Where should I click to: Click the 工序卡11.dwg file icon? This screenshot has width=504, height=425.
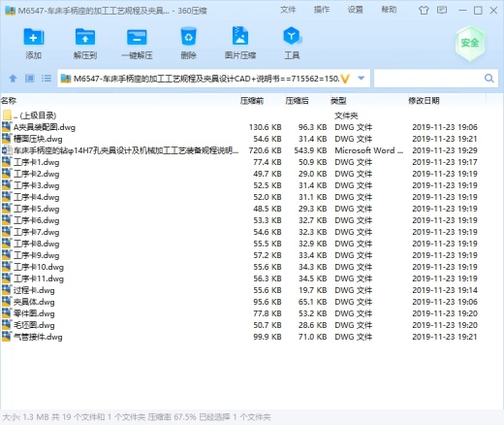[7, 278]
